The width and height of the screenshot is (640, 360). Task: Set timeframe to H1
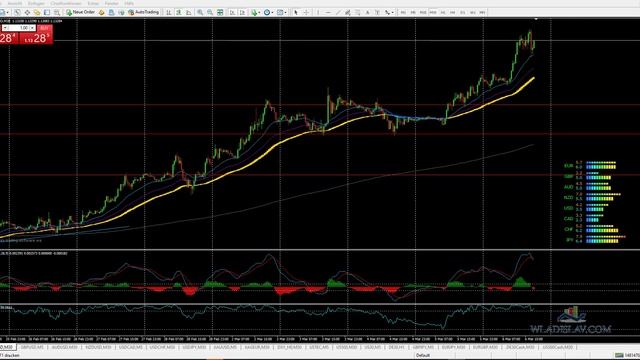coord(443,12)
